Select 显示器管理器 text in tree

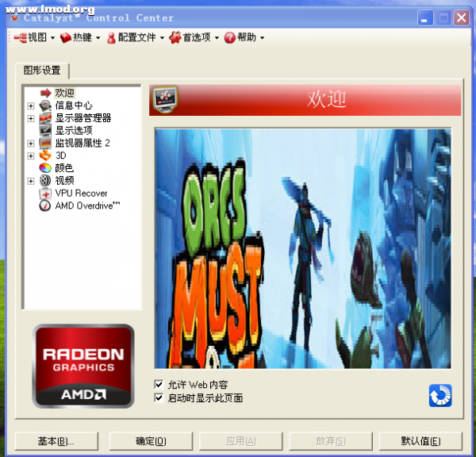[83, 117]
